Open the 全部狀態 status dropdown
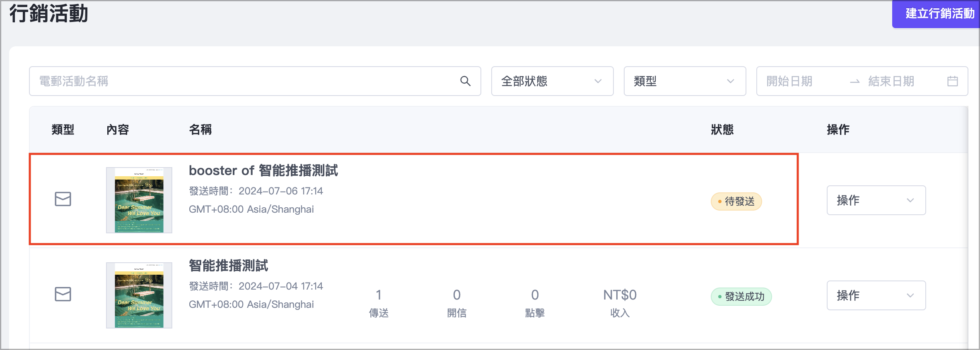980x350 pixels. [x=552, y=81]
